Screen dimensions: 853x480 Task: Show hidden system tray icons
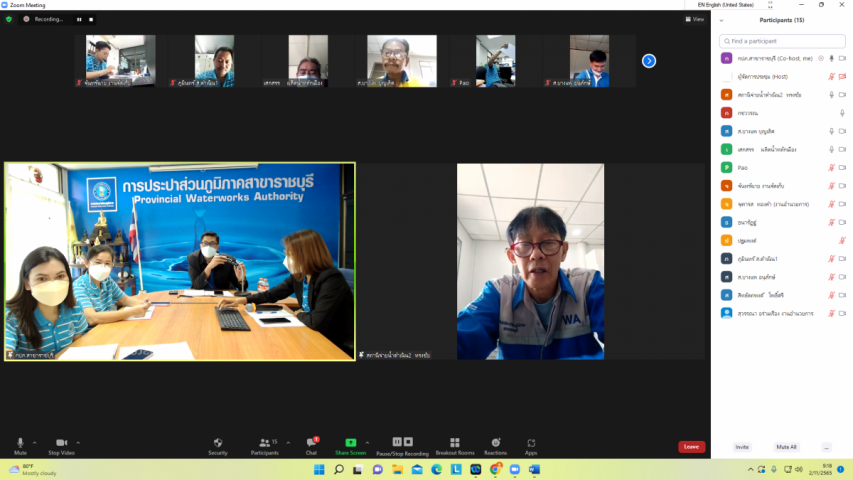click(x=750, y=469)
